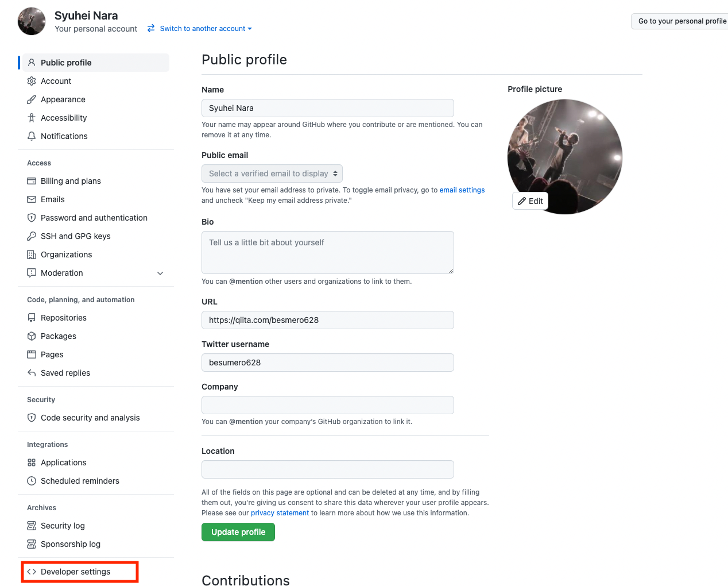Click the Security log icon
Screen dimensions: 728x586
(x=32, y=526)
